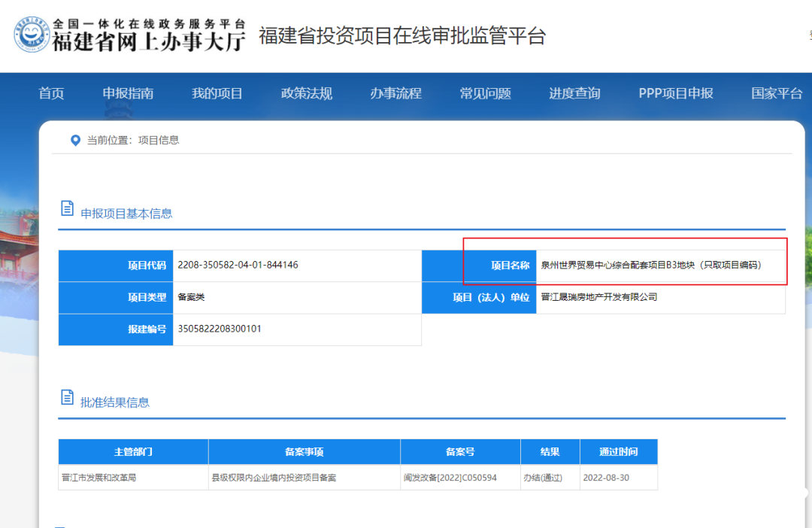Click the 备案事项 column header
Viewport: 812px width, 528px height.
click(x=304, y=452)
